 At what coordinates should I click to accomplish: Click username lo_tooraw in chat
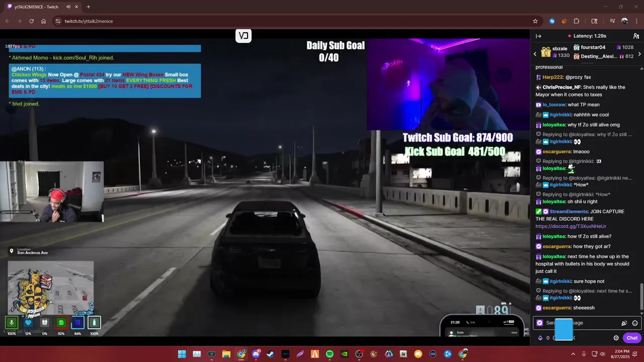(554, 105)
